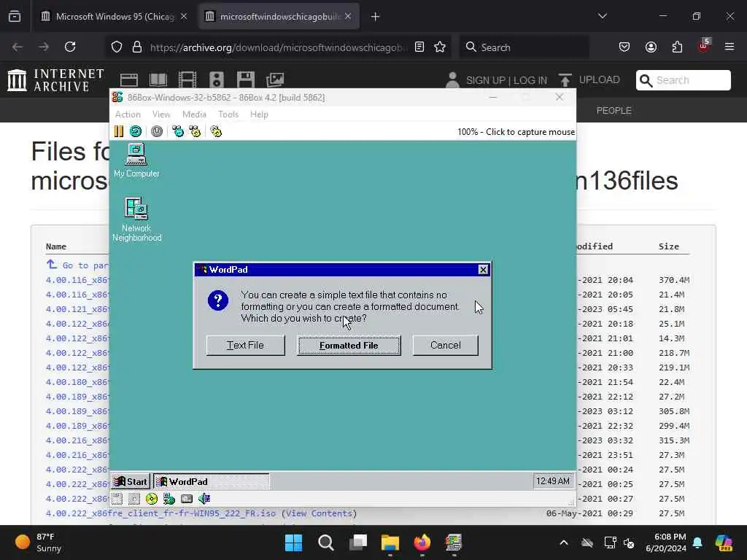Open the Windows taskbar search icon

(326, 542)
